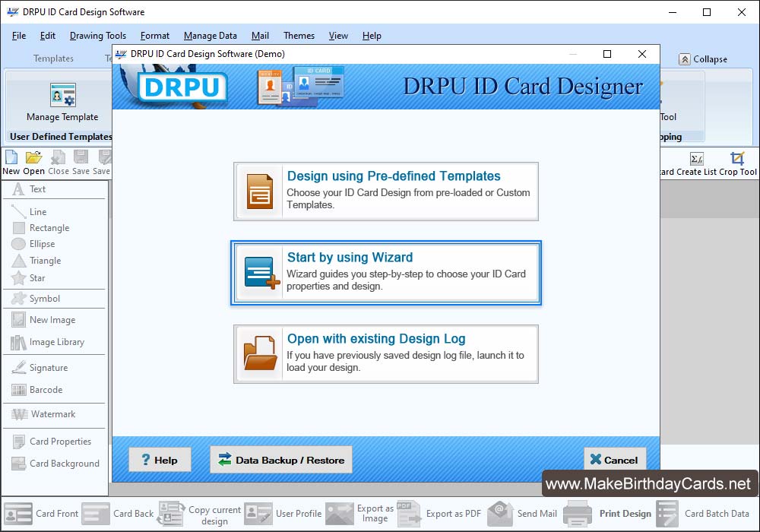Image resolution: width=760 pixels, height=532 pixels.
Task: Open the Manage Data menu
Action: pyautogui.click(x=211, y=36)
